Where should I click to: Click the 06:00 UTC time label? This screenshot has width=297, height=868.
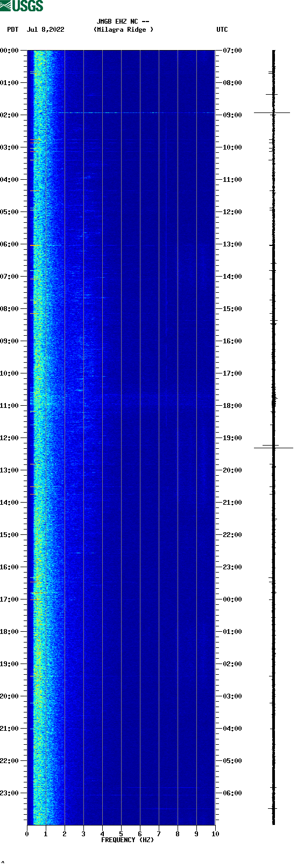point(232,793)
